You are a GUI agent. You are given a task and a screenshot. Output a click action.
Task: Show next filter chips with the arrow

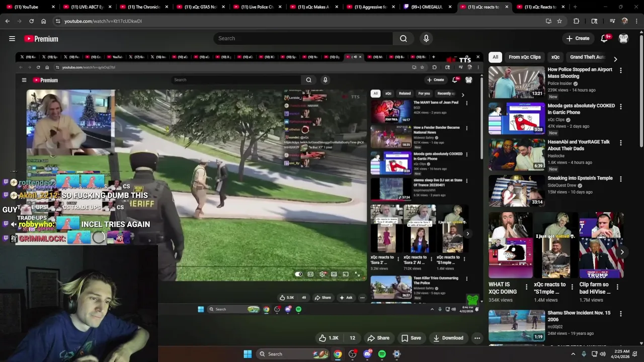(615, 59)
